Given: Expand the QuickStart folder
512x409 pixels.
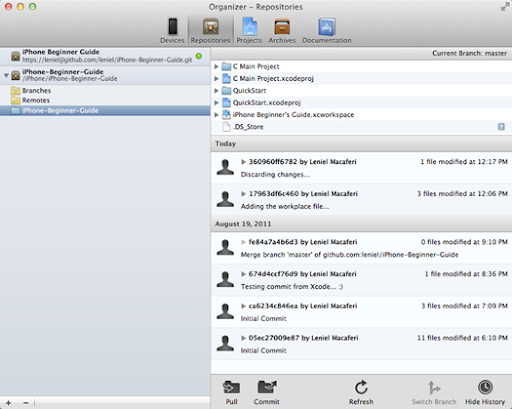Looking at the screenshot, I should pyautogui.click(x=216, y=91).
